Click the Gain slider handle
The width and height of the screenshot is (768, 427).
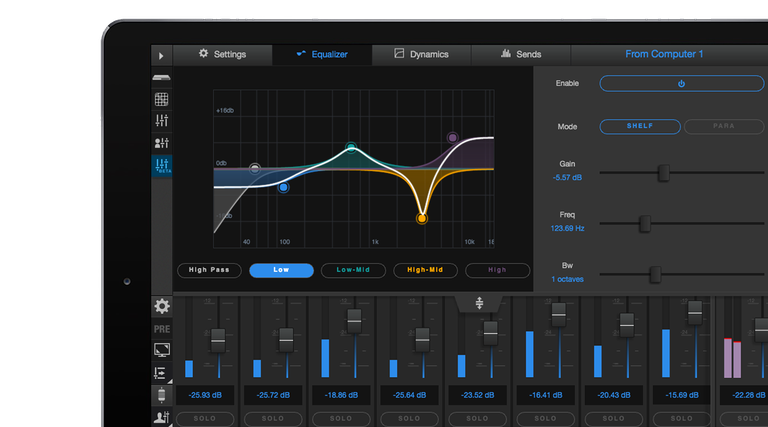point(663,172)
